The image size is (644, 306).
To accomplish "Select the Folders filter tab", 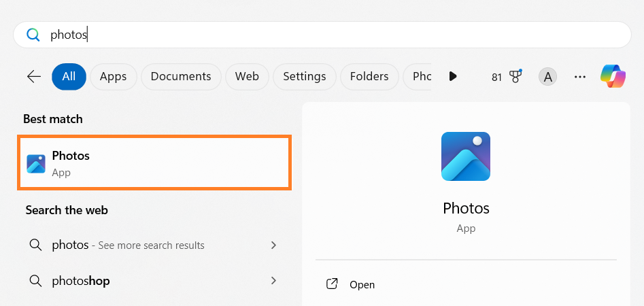I will [369, 77].
